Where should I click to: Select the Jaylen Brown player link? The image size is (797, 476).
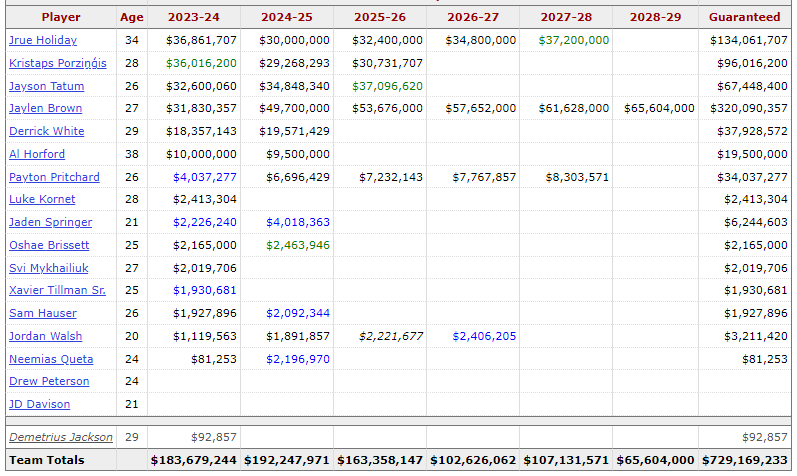(45, 108)
